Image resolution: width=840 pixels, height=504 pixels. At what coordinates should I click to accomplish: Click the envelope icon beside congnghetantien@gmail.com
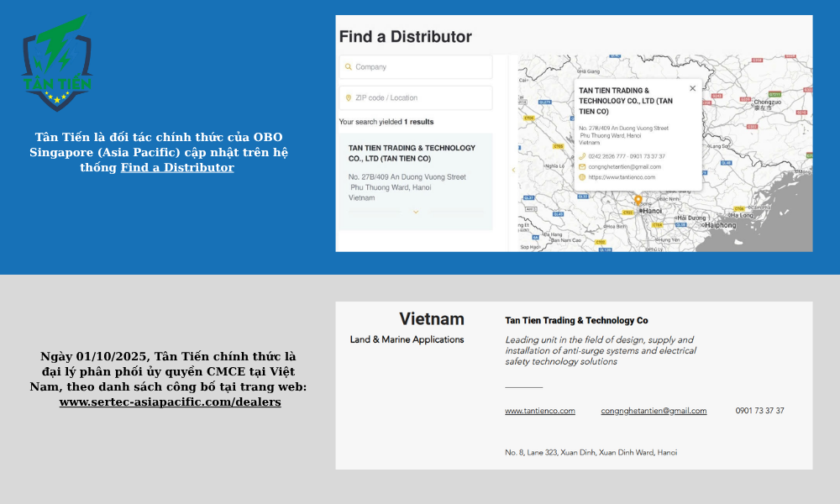[582, 166]
